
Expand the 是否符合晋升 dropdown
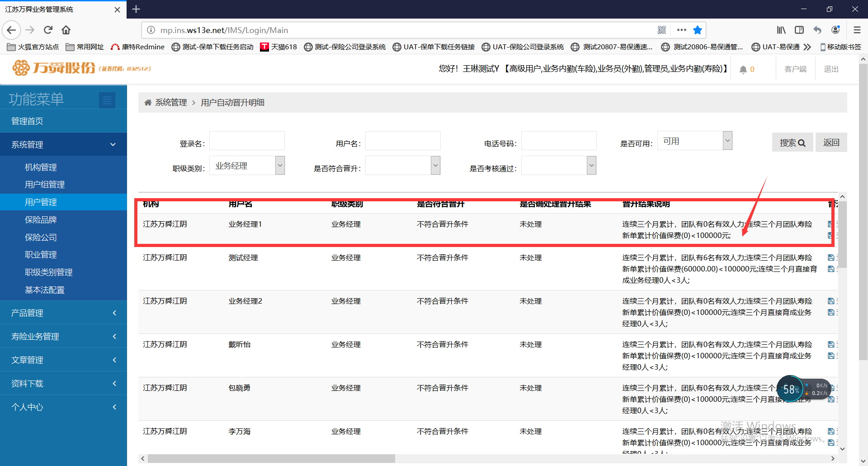403,166
